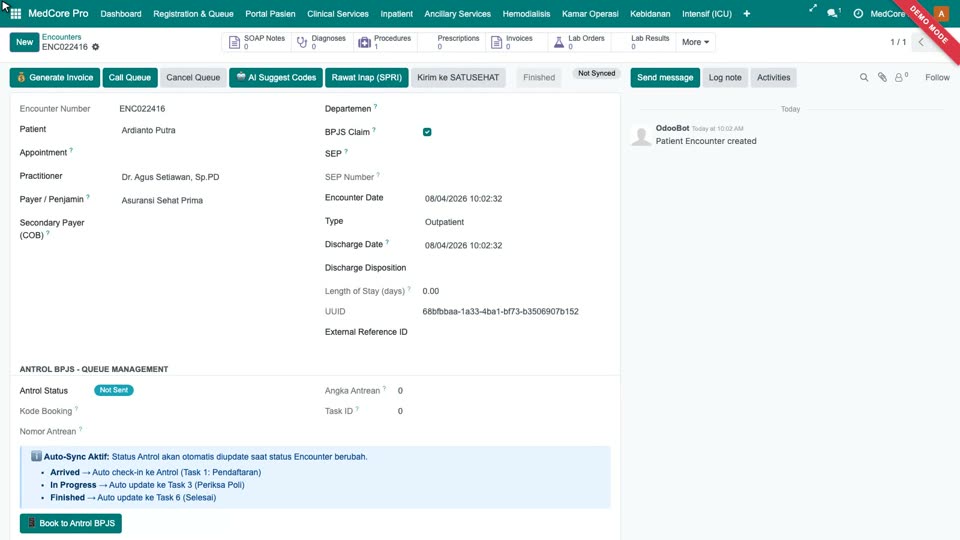Viewport: 960px width, 540px height.
Task: Click Follow button
Action: tap(937, 77)
